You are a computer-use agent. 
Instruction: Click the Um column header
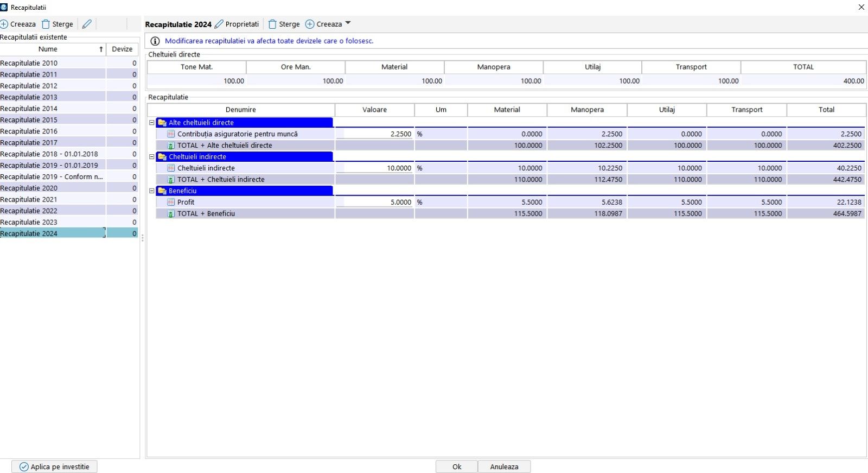pyautogui.click(x=441, y=110)
